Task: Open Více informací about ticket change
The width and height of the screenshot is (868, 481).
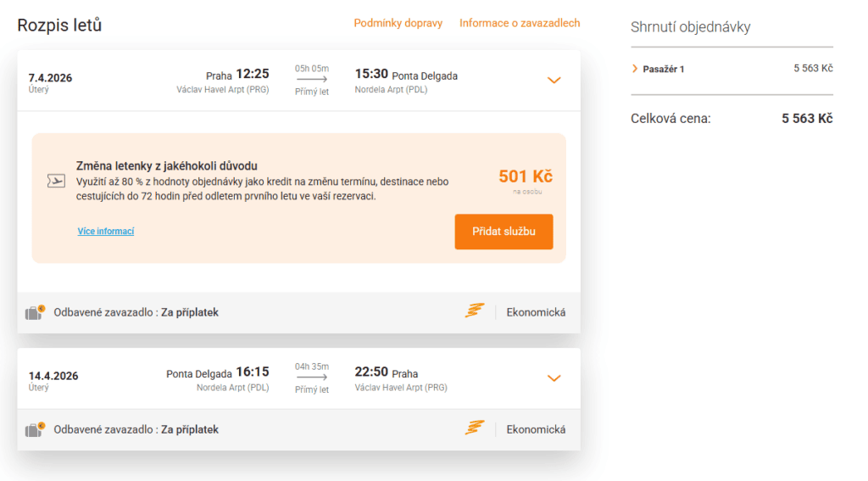Action: [x=106, y=232]
